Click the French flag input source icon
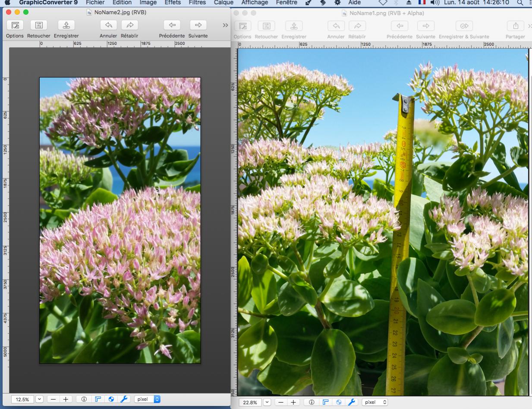 [x=422, y=3]
